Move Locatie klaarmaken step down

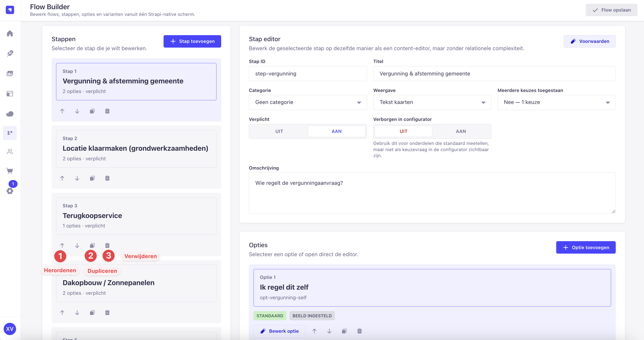77,178
